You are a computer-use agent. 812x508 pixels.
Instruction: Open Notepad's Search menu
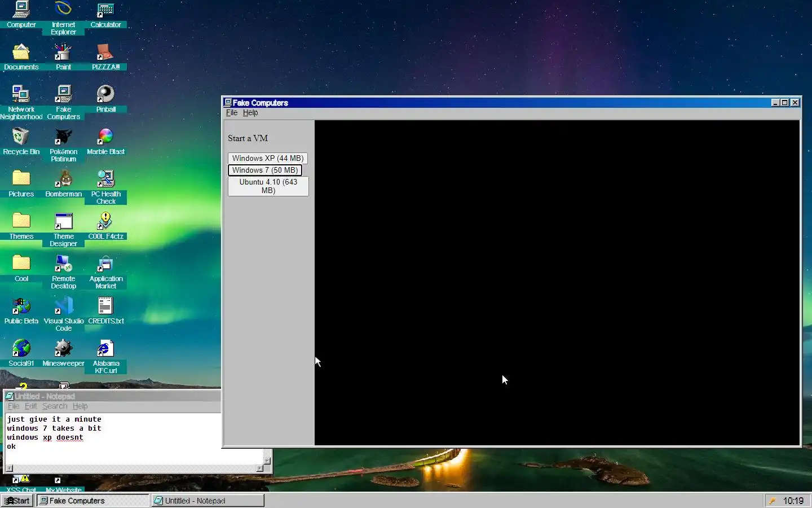coord(55,406)
